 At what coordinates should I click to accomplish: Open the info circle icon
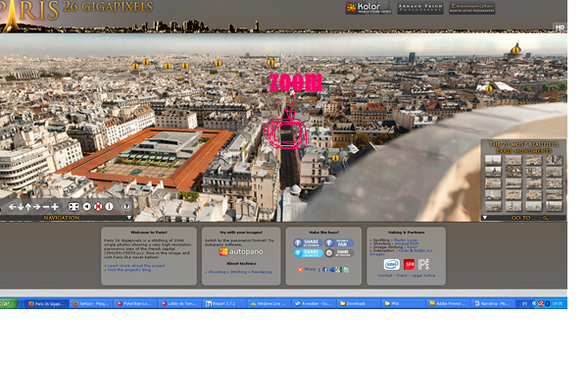click(109, 206)
